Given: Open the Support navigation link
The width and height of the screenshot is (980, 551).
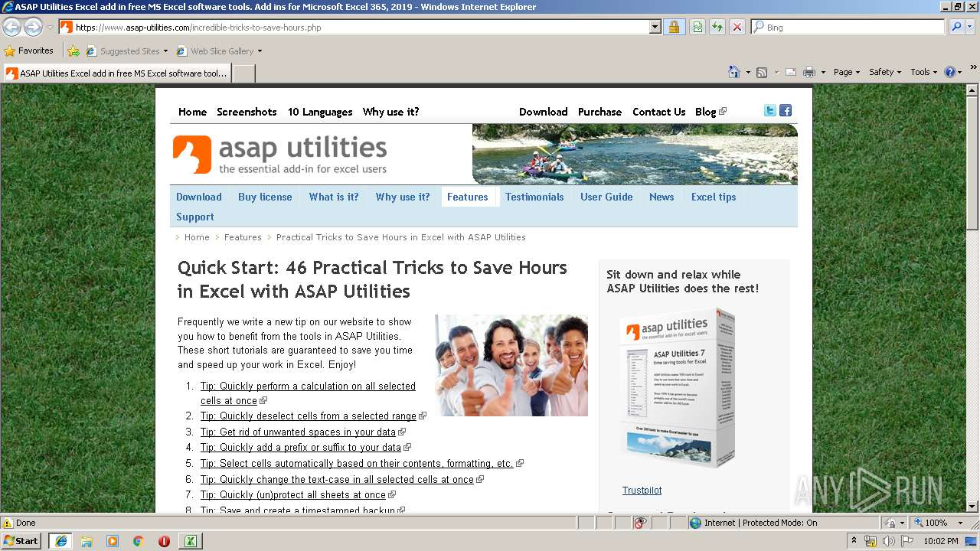Looking at the screenshot, I should pos(195,217).
